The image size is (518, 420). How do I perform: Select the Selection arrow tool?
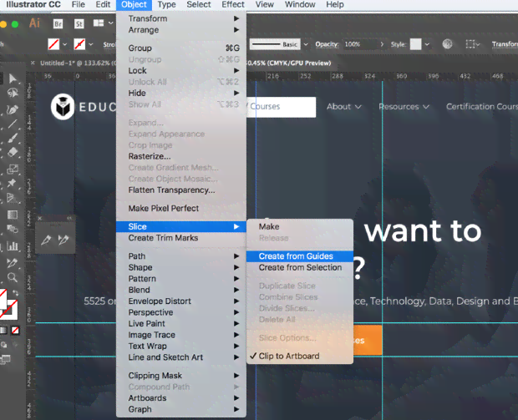(13, 78)
